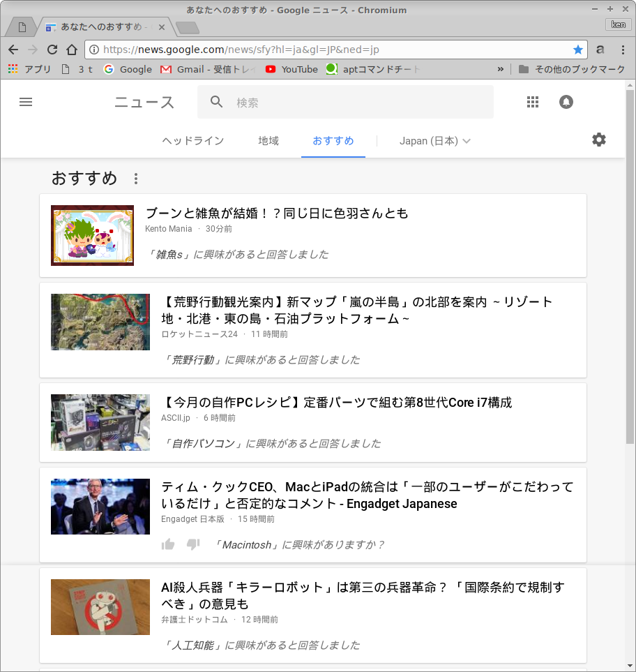Screen dimensions: 636x672
Task: View site information icon in address bar
Action: (x=93, y=50)
